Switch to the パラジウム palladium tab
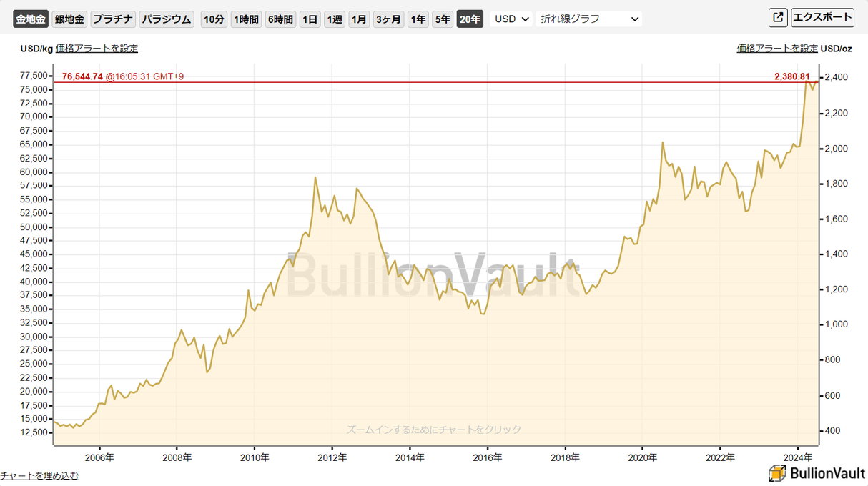The image size is (868, 486). point(167,19)
